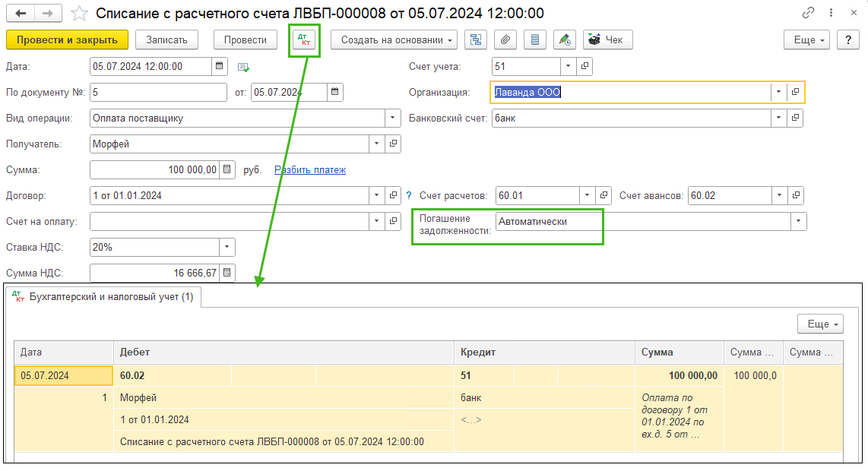Select the debit account 60.02 cell
Image resolution: width=868 pixels, height=471 pixels.
click(173, 375)
